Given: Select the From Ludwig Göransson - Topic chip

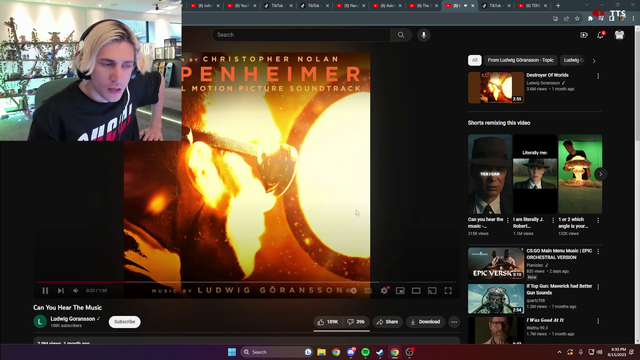Looking at the screenshot, I should pyautogui.click(x=520, y=60).
